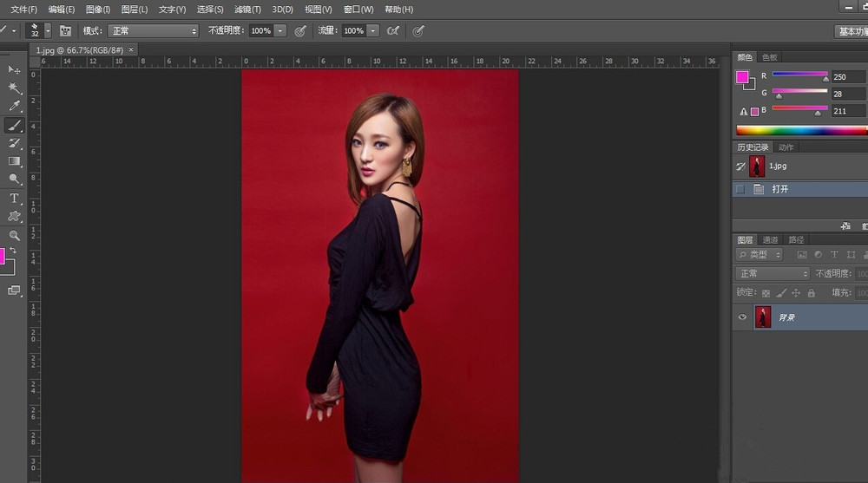Expand the 不透明度 opacity dropdown arrow

pyautogui.click(x=280, y=30)
